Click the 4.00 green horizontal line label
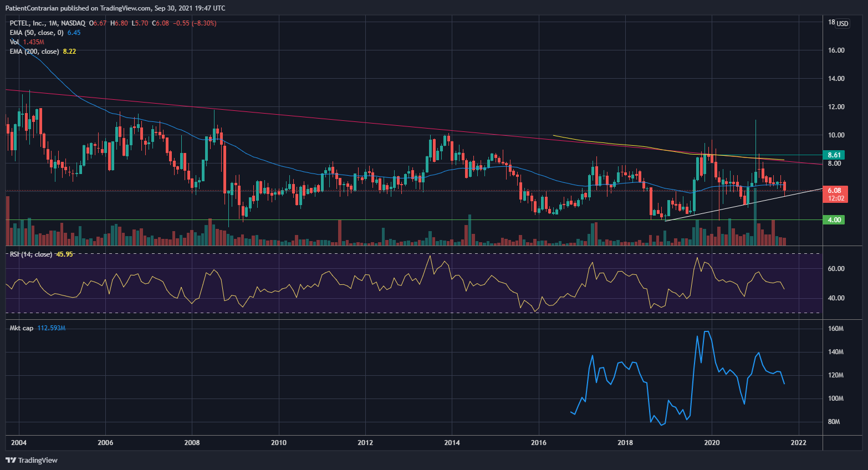This screenshot has height=470, width=868. coord(834,220)
